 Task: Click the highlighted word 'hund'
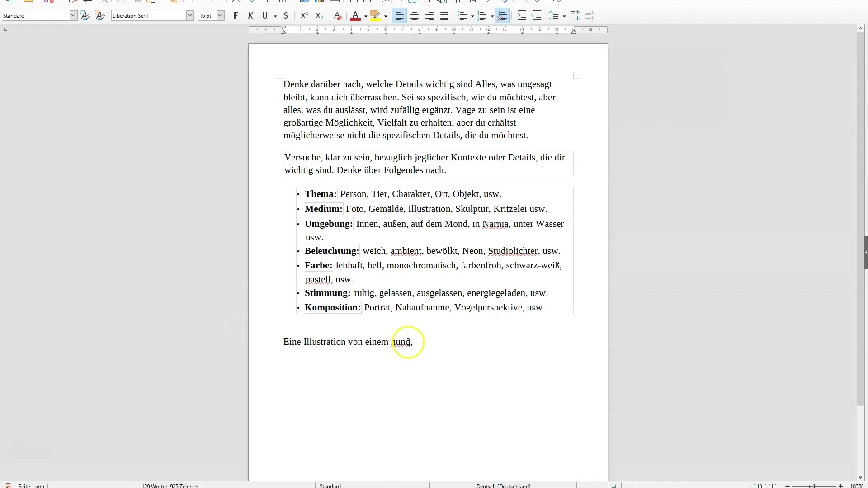point(401,342)
